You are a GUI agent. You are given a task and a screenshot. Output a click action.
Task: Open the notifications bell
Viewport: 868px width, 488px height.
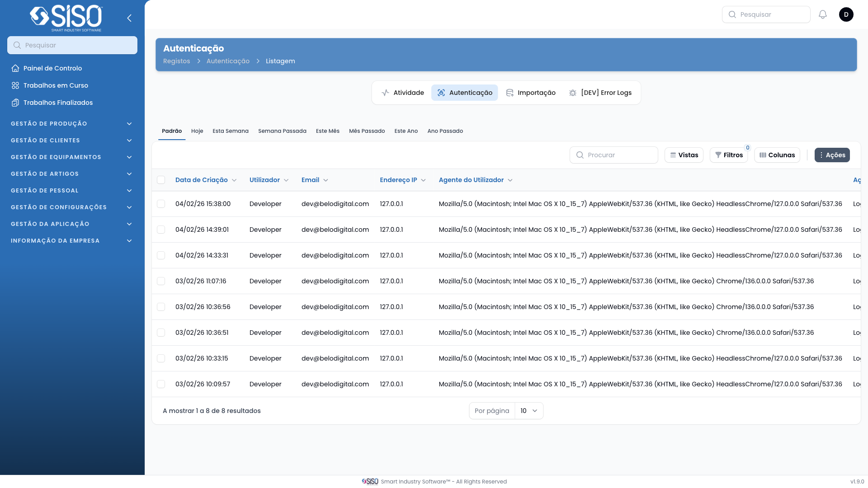click(x=823, y=14)
